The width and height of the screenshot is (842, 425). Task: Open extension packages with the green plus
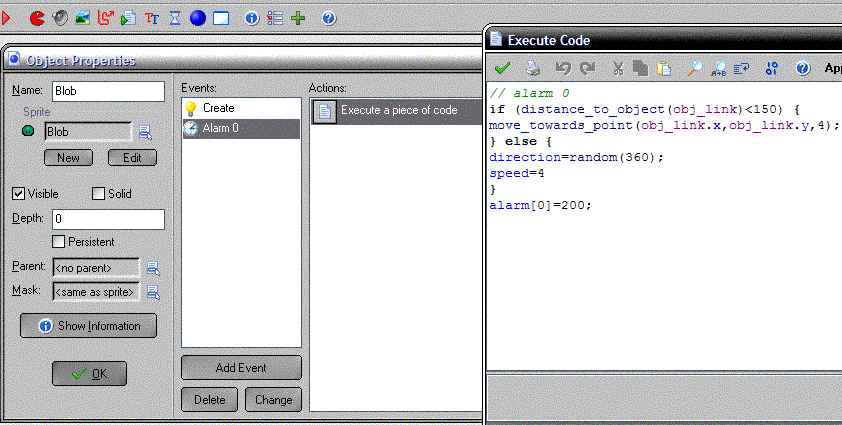tap(298, 18)
